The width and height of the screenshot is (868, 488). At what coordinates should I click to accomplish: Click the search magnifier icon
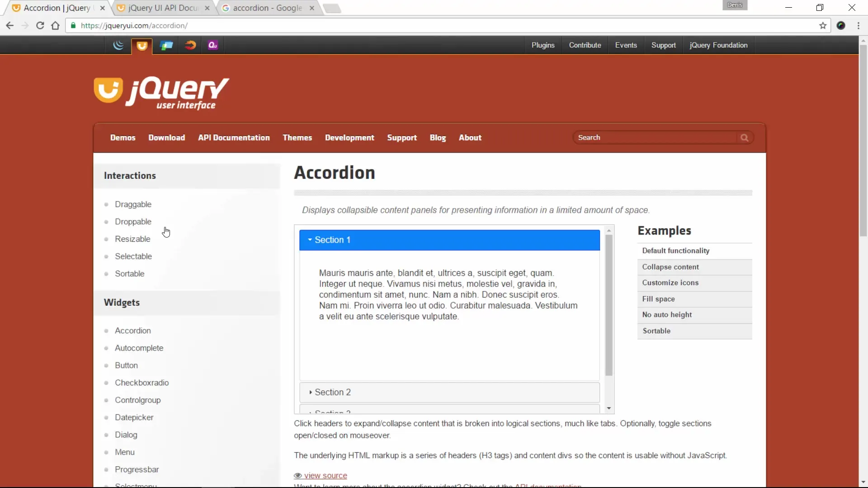(x=744, y=138)
